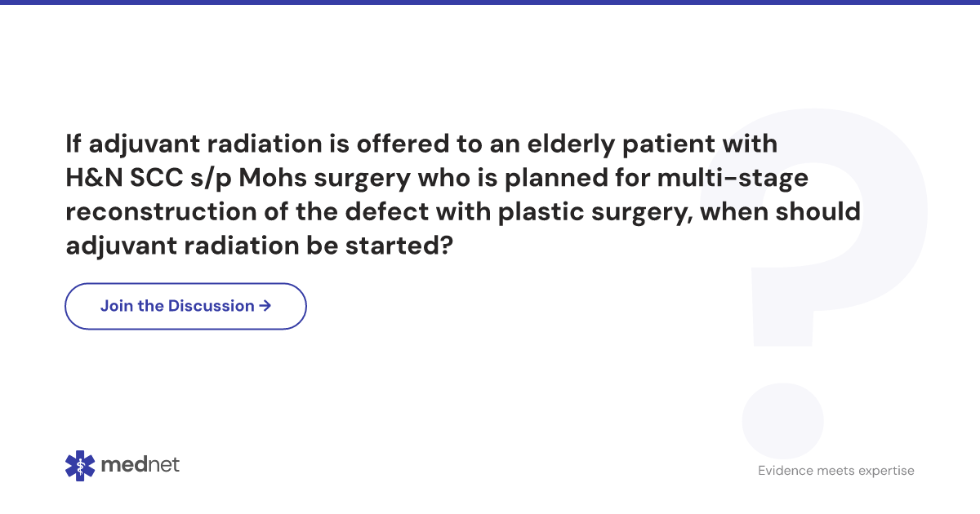
Task: Click the final line ending with started?
Action: pos(259,246)
